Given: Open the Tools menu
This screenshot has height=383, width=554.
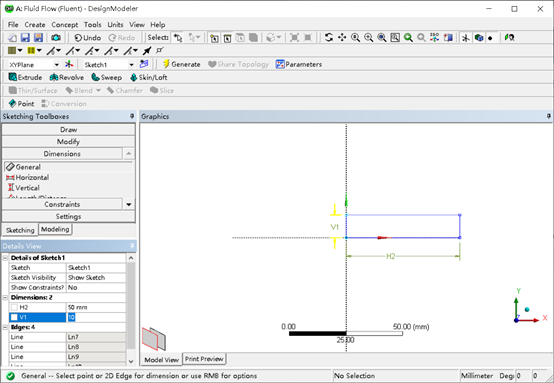Looking at the screenshot, I should point(93,24).
